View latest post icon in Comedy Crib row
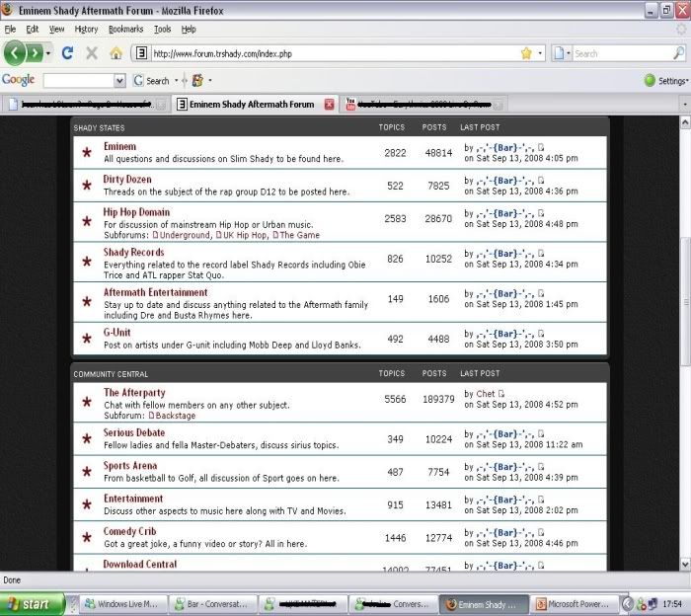This screenshot has height=616, width=691. click(x=541, y=533)
